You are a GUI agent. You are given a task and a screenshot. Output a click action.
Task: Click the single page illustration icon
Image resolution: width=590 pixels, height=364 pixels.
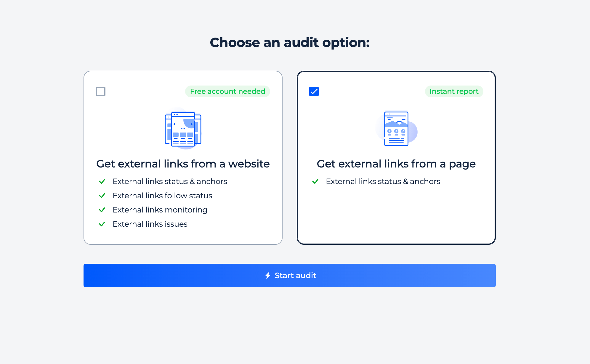(x=396, y=129)
